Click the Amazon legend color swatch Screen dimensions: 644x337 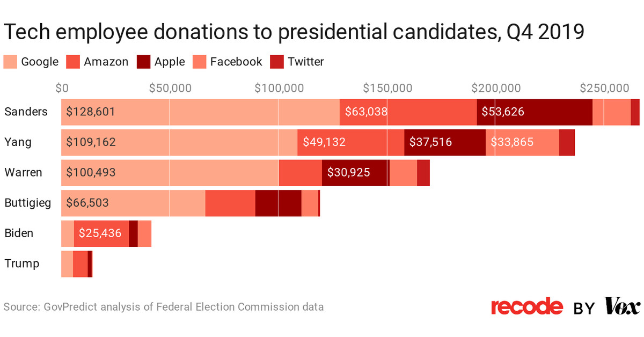pyautogui.click(x=73, y=62)
